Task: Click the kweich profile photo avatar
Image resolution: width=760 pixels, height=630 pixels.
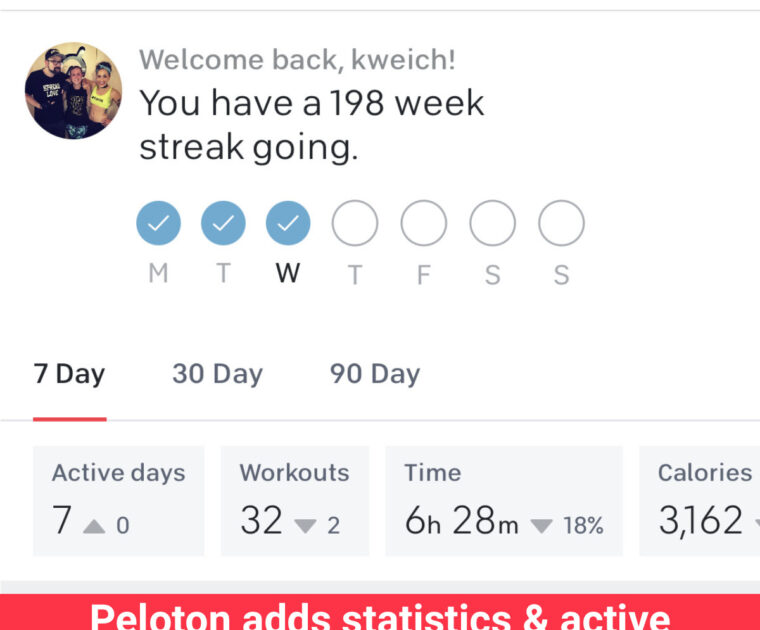Action: click(73, 90)
